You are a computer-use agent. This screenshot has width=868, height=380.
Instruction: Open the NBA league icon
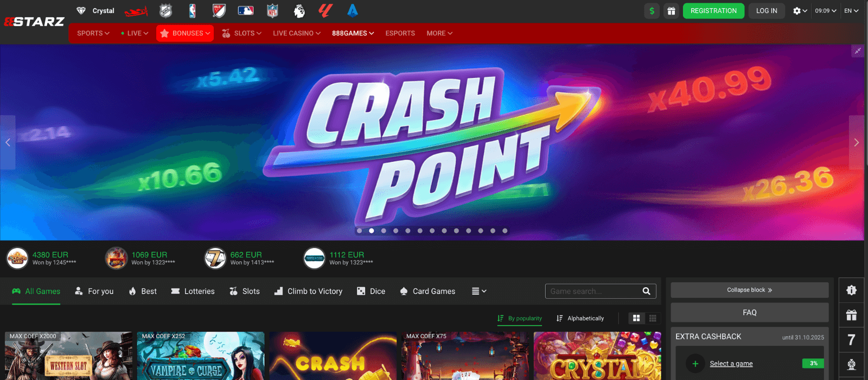point(192,11)
